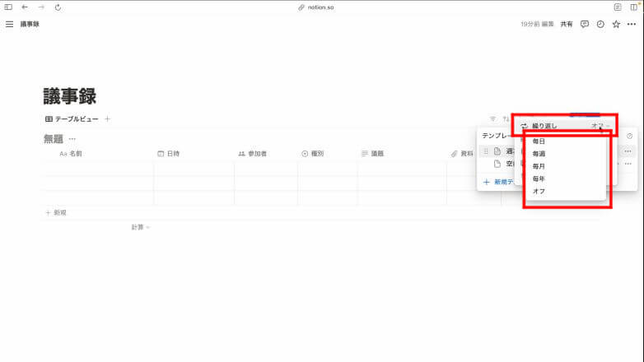Open the first template's three-dot menu
The width and height of the screenshot is (644, 362).
point(628,151)
